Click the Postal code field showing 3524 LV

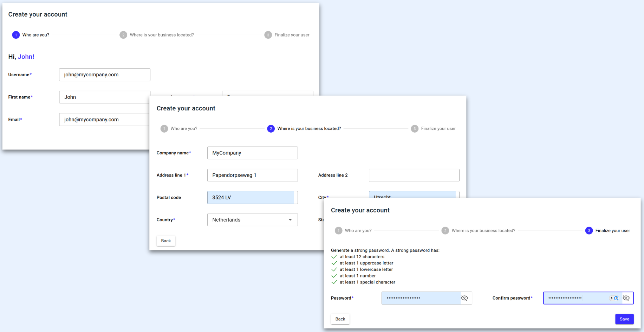click(x=252, y=197)
